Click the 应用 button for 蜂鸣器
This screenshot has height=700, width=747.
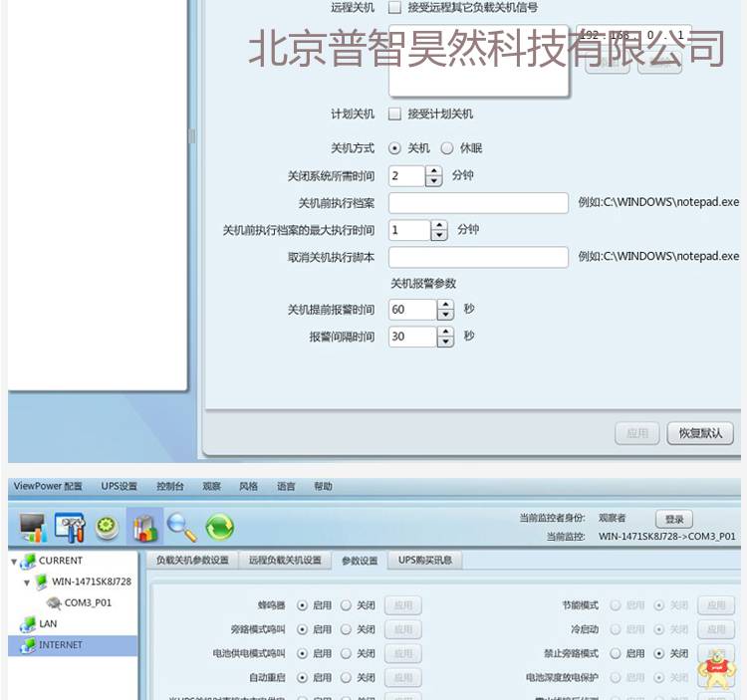pyautogui.click(x=403, y=605)
